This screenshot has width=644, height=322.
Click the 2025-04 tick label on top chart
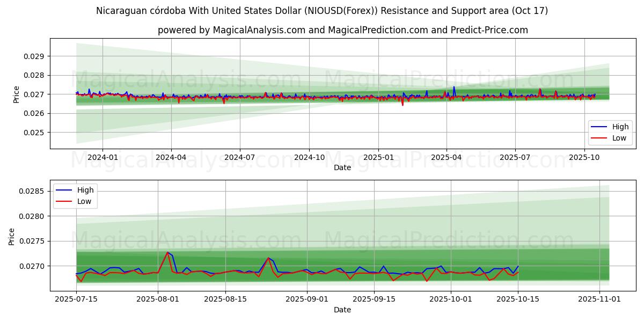[x=447, y=158]
